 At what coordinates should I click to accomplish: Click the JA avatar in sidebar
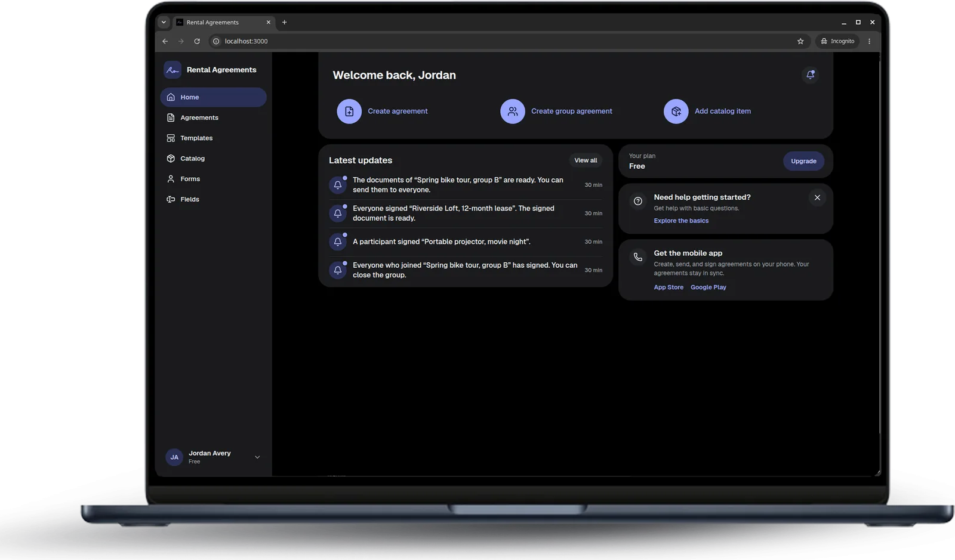(x=174, y=457)
